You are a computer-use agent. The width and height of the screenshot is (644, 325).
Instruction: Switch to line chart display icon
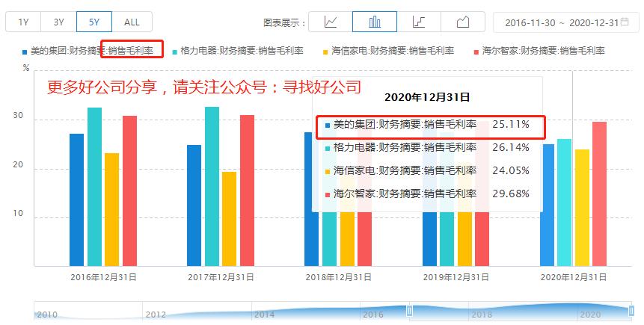click(x=330, y=22)
